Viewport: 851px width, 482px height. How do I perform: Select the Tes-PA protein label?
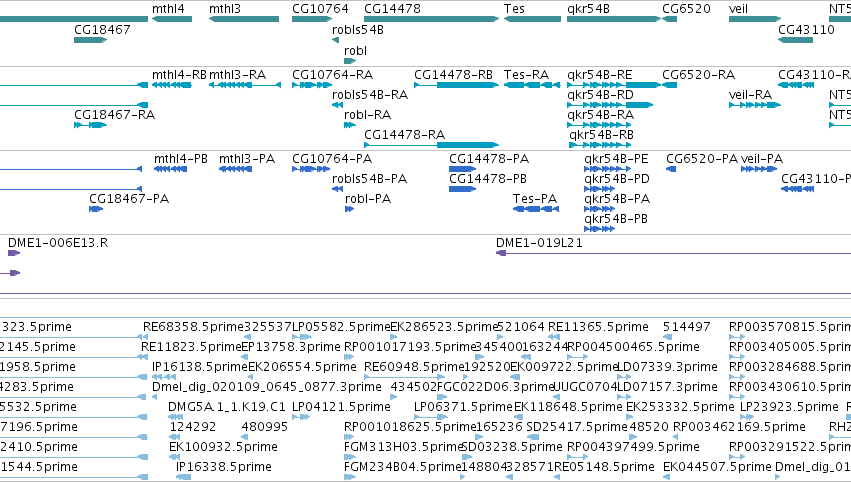[x=535, y=199]
